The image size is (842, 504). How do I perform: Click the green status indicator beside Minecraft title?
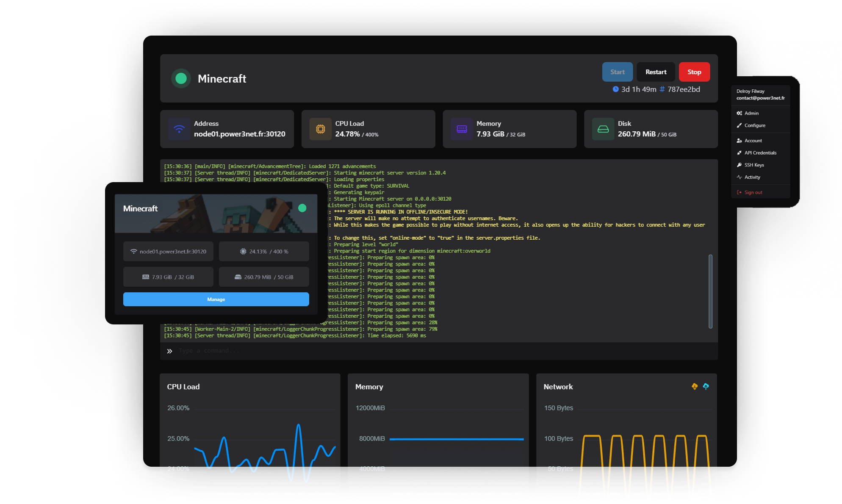pyautogui.click(x=181, y=78)
